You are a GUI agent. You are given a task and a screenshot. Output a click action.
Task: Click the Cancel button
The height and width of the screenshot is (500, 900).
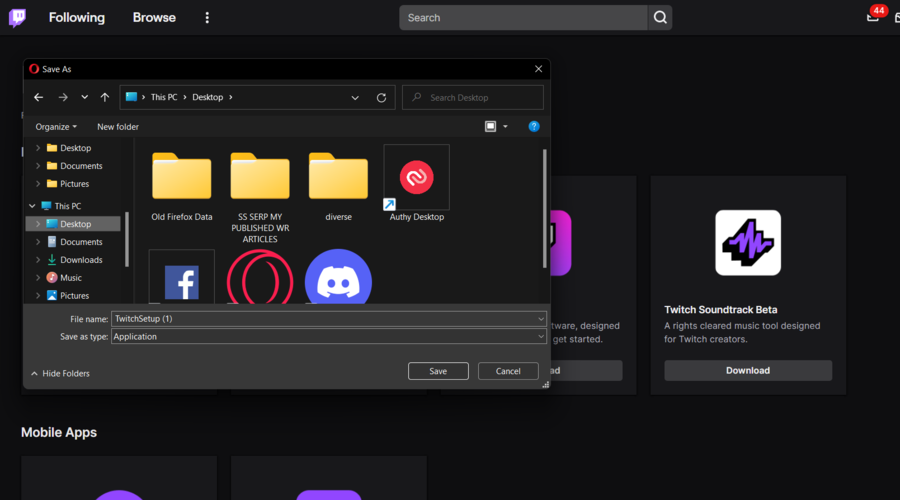pos(508,371)
